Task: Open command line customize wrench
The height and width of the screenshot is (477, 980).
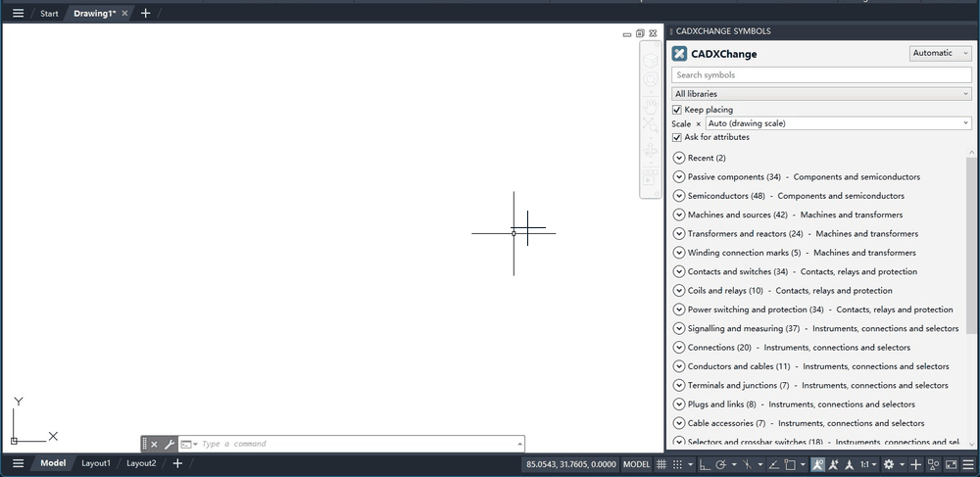Action: pos(169,444)
